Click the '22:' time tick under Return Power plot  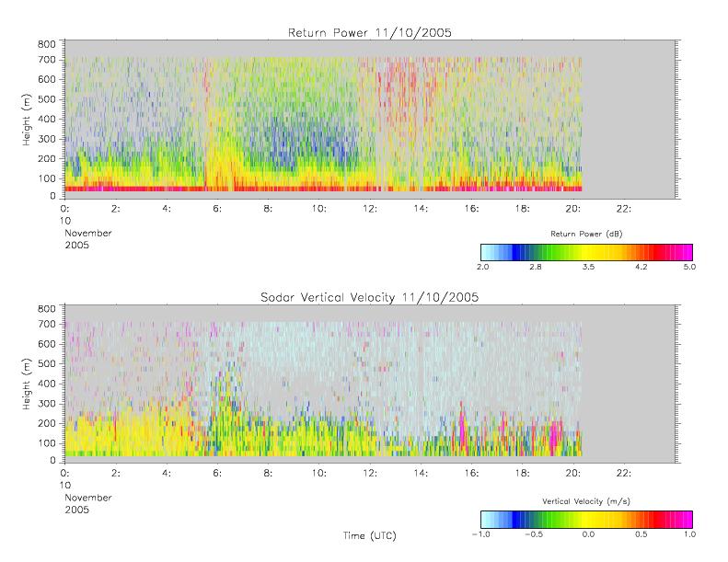tap(623, 209)
